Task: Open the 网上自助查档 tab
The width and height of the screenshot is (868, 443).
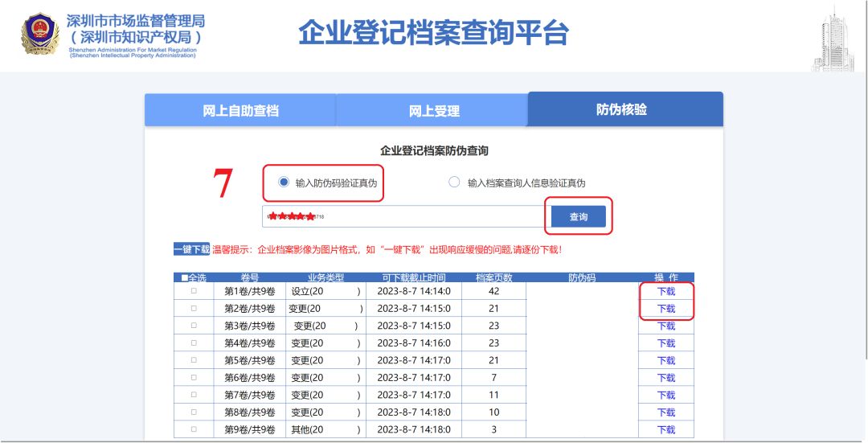Action: [x=240, y=110]
